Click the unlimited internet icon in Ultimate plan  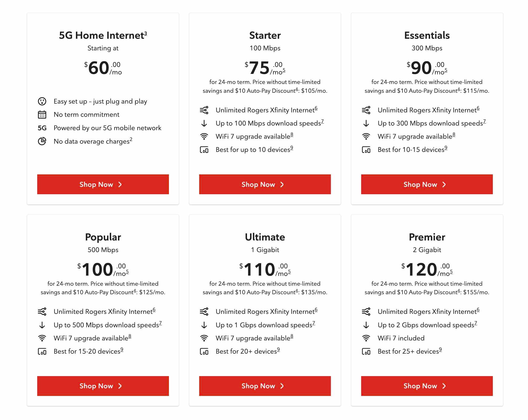coord(204,312)
